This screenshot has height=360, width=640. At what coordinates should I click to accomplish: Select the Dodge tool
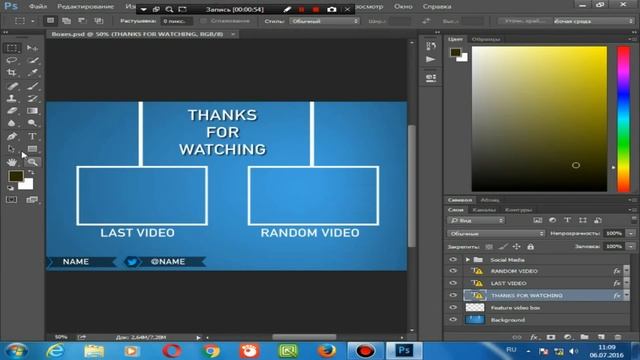(32, 123)
